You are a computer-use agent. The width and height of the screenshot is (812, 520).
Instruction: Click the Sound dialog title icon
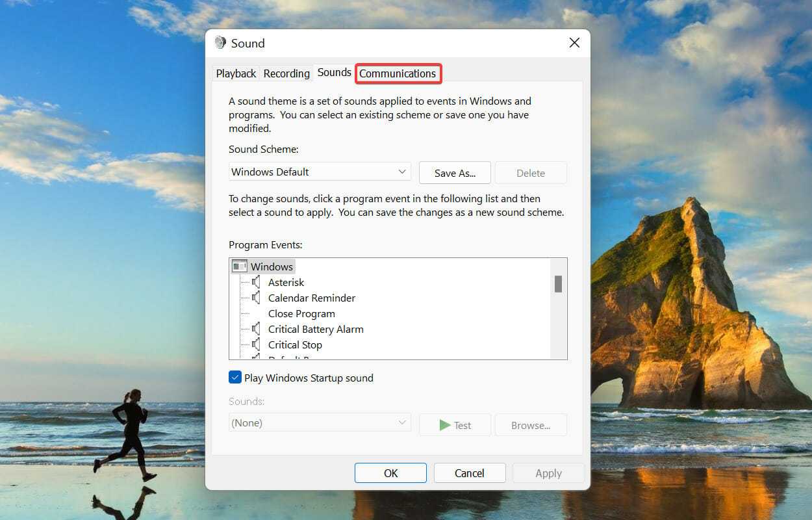220,43
